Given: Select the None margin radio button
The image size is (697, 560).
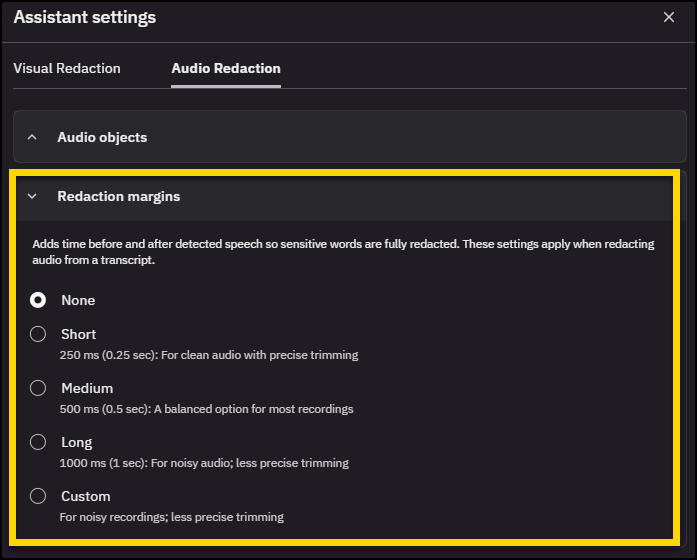Looking at the screenshot, I should (x=38, y=300).
